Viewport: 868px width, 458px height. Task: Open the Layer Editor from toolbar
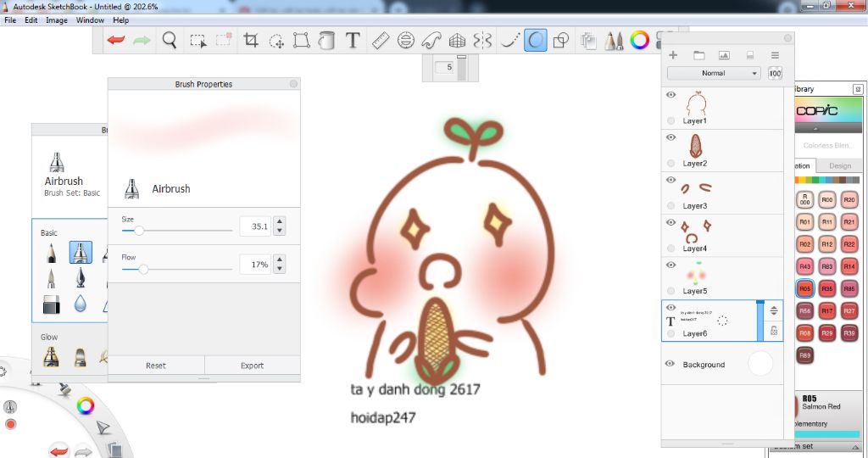click(588, 41)
